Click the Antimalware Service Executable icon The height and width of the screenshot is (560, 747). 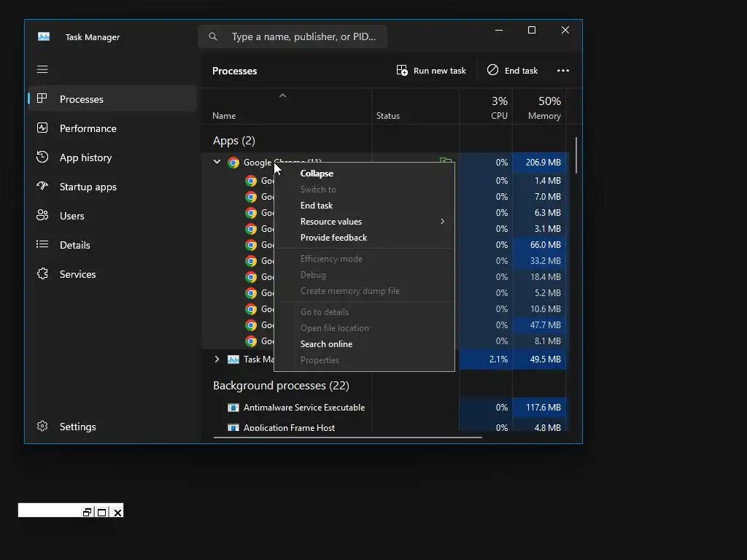(x=233, y=407)
